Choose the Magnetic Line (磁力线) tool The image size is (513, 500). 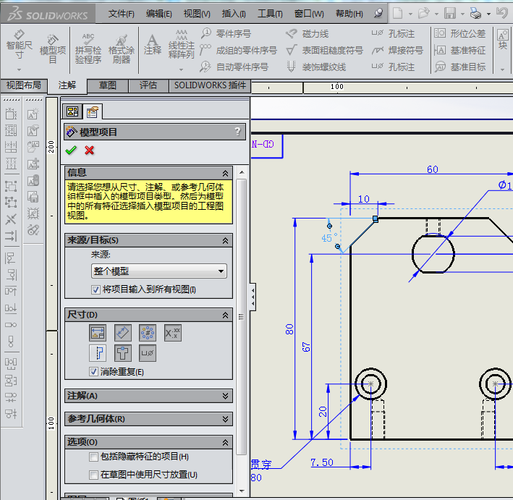[x=307, y=34]
